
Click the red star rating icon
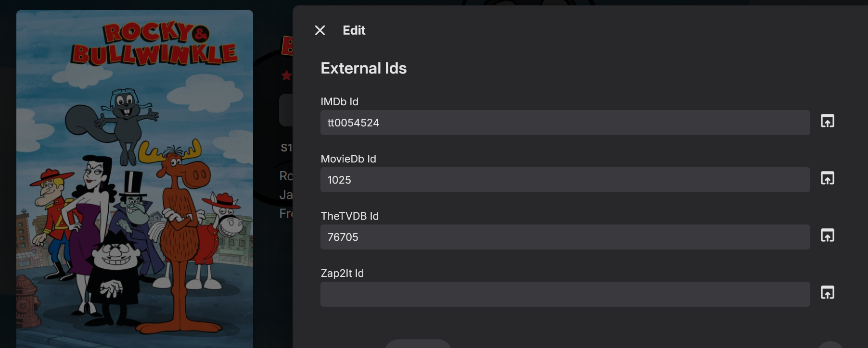tap(287, 75)
